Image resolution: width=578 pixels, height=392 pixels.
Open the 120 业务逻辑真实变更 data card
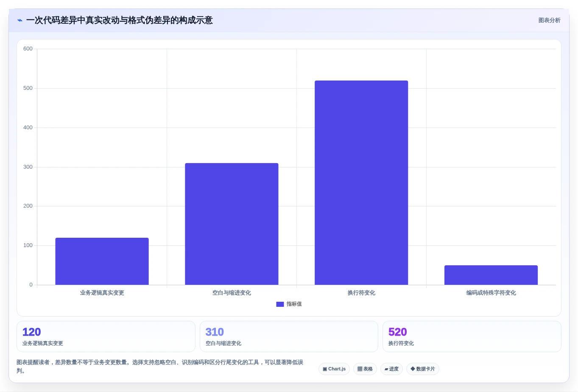[106, 336]
